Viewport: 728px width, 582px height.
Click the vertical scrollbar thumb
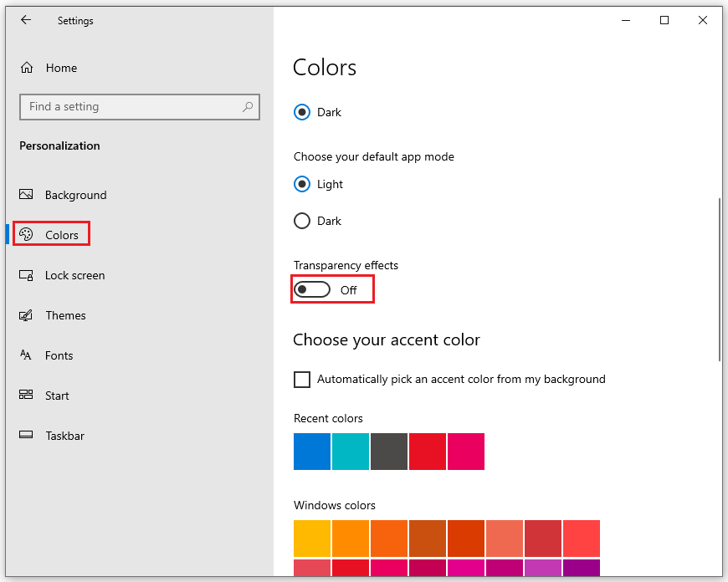(719, 279)
